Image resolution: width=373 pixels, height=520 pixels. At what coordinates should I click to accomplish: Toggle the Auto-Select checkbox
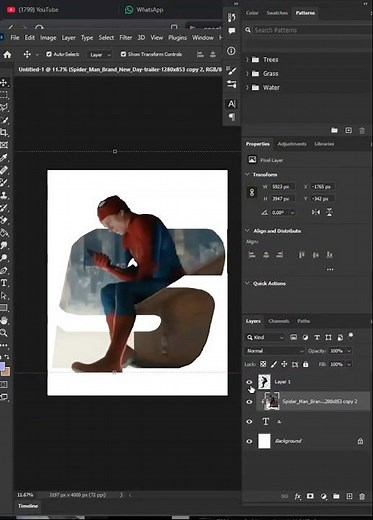point(49,54)
